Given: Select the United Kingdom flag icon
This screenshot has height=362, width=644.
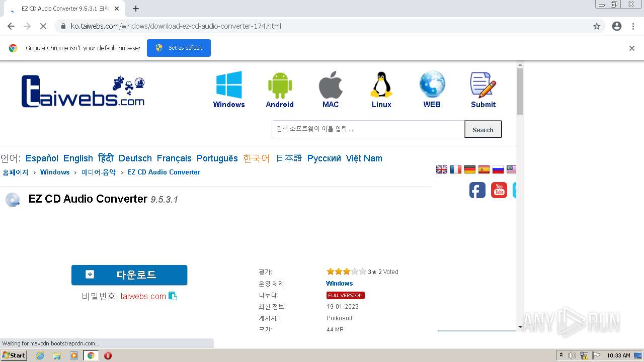Looking at the screenshot, I should pyautogui.click(x=442, y=169).
